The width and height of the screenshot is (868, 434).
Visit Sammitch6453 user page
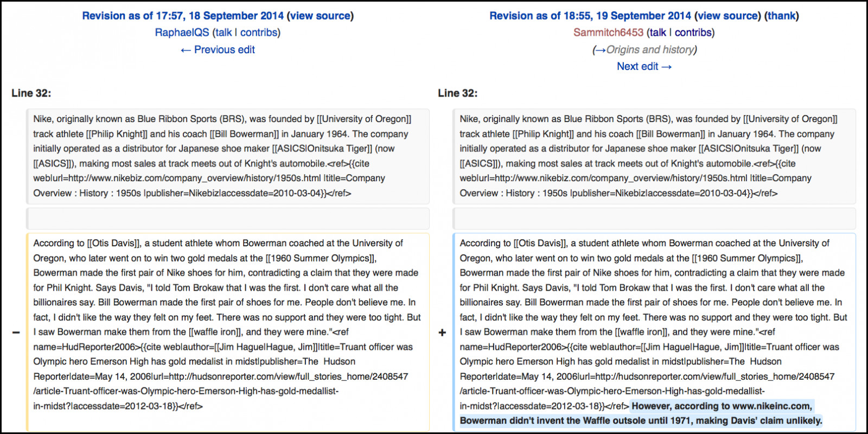click(608, 33)
